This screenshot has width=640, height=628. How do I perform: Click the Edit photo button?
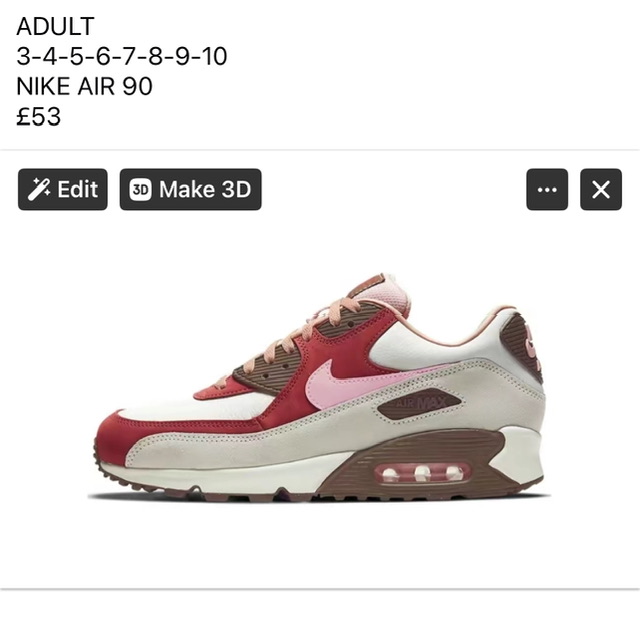(x=63, y=189)
